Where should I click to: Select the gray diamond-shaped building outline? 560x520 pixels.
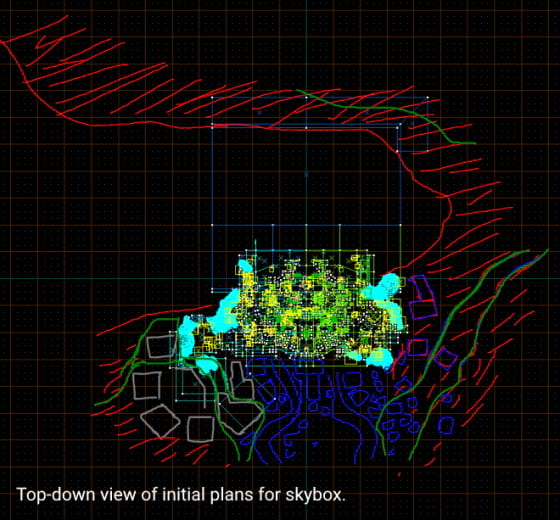click(x=160, y=421)
